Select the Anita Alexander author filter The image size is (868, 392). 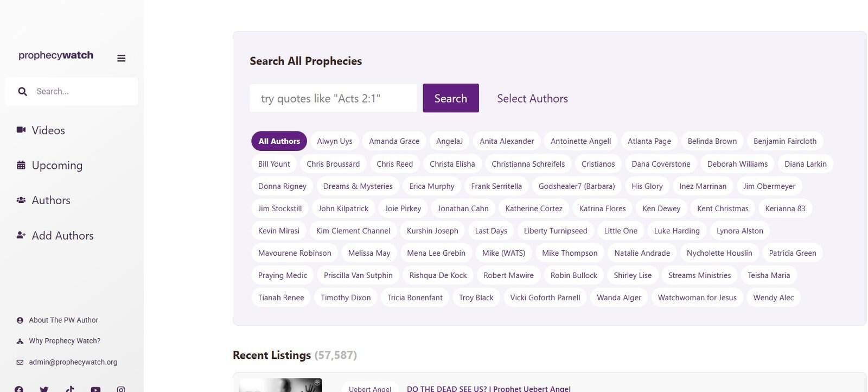click(x=507, y=141)
